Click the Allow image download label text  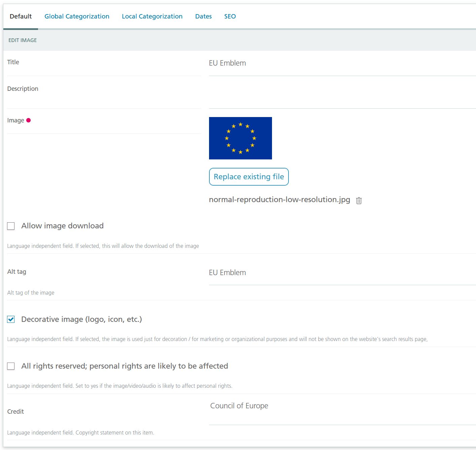coord(63,226)
